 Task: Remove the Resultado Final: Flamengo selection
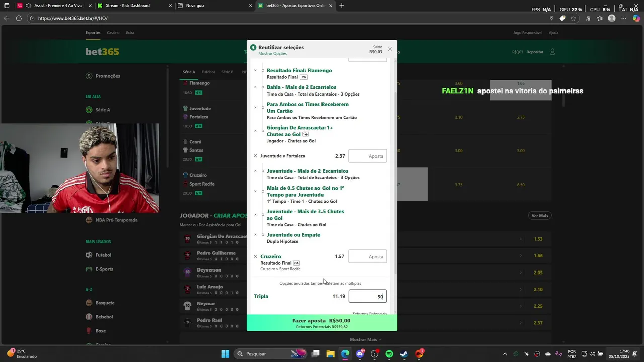[255, 71]
